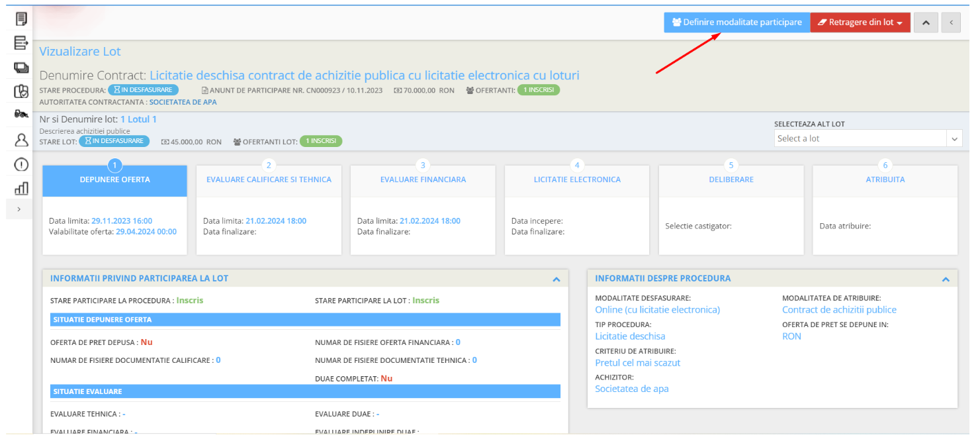
Task: Click the back chevron button top right
Action: tap(951, 22)
